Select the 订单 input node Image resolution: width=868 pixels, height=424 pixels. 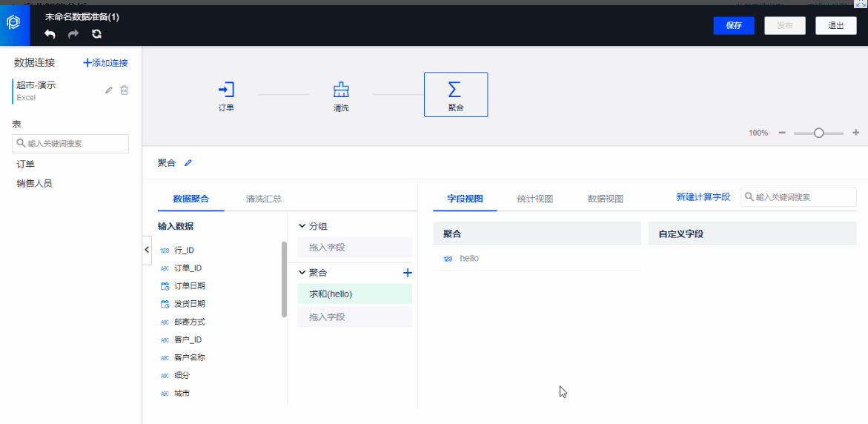point(226,95)
